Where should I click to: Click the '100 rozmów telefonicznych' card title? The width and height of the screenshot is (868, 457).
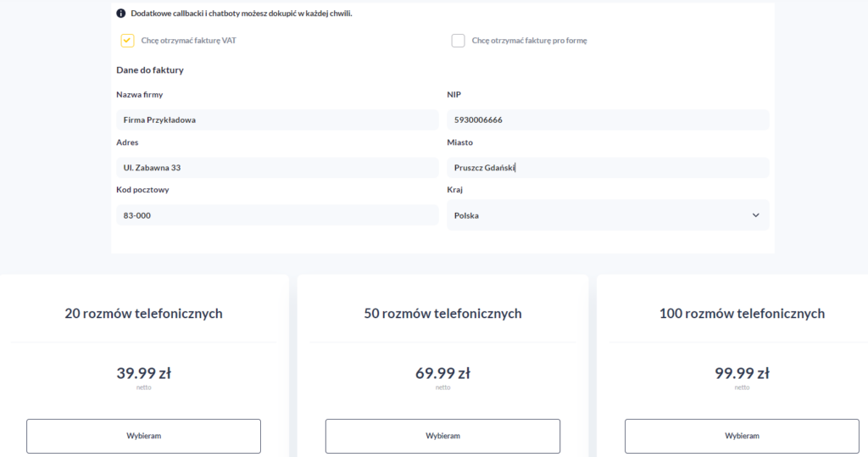[x=742, y=314]
